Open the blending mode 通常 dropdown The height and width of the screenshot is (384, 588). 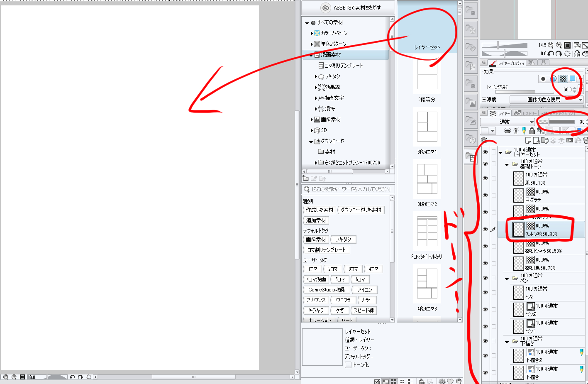tap(507, 122)
